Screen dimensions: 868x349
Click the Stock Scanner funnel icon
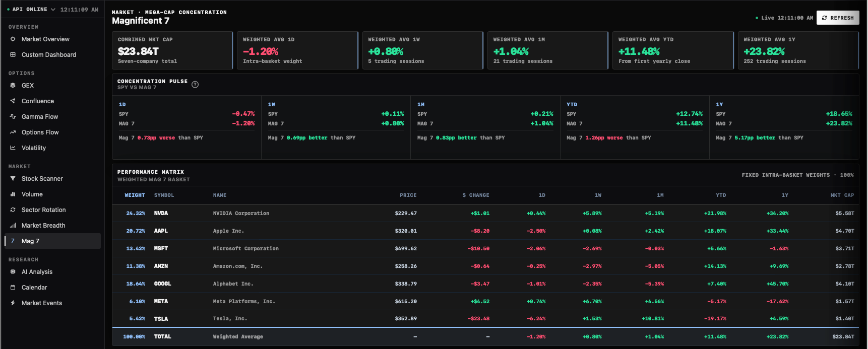[x=13, y=179]
